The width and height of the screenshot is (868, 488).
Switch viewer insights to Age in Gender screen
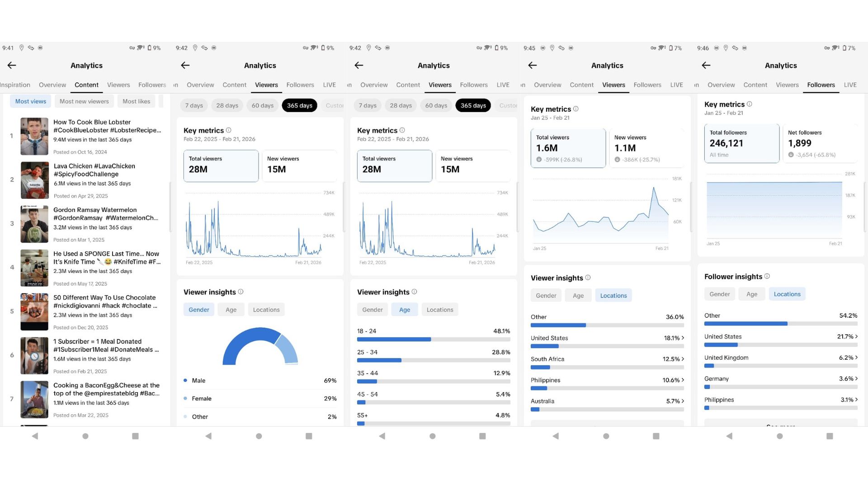[x=231, y=310]
